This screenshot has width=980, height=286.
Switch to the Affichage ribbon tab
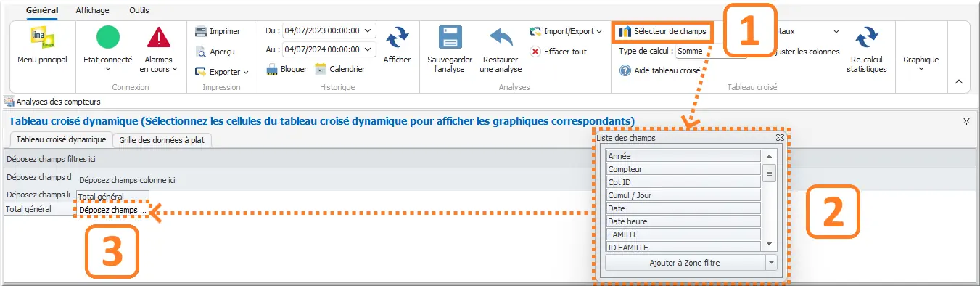coord(93,10)
